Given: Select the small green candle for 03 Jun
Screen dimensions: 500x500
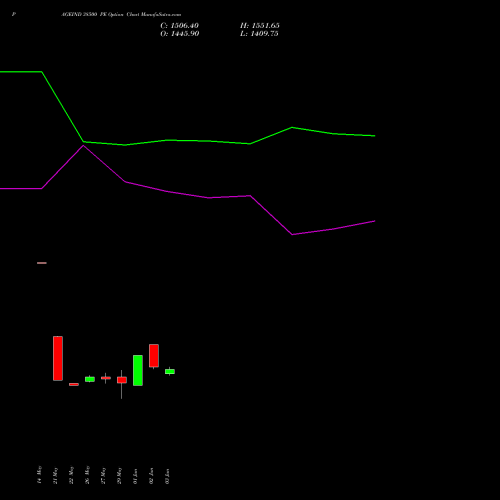Looking at the screenshot, I should click(x=170, y=371).
